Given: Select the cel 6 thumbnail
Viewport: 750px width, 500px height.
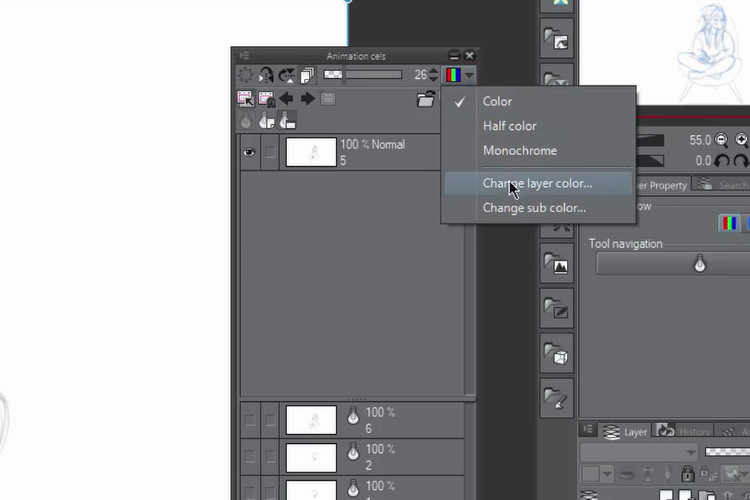Looking at the screenshot, I should (x=311, y=420).
